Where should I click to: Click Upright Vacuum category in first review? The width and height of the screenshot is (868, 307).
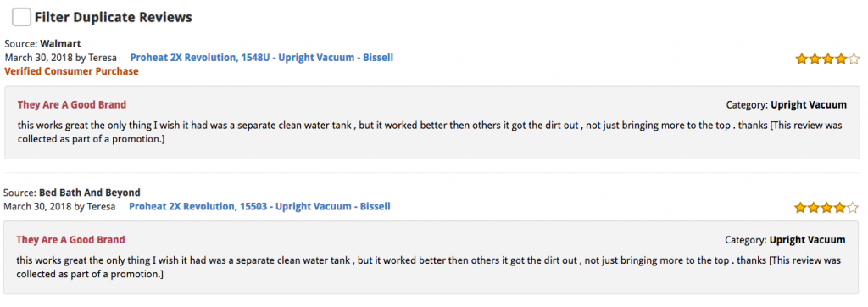809,104
